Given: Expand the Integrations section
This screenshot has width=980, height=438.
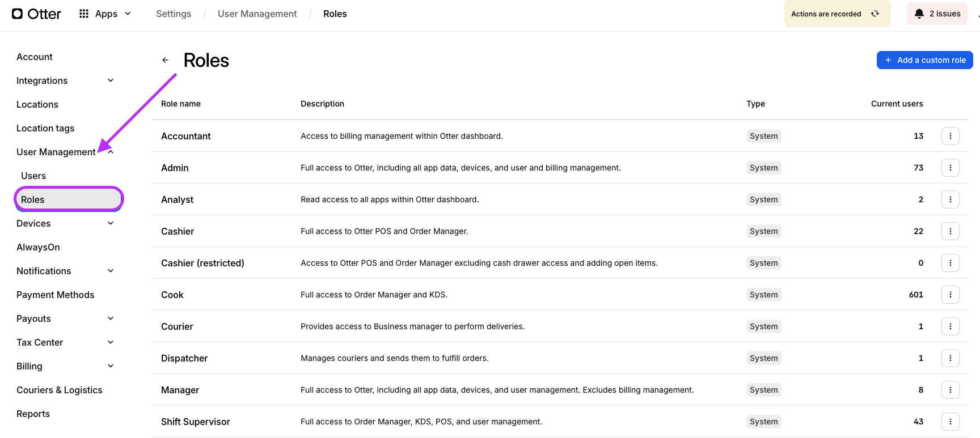Looking at the screenshot, I should click(x=111, y=80).
